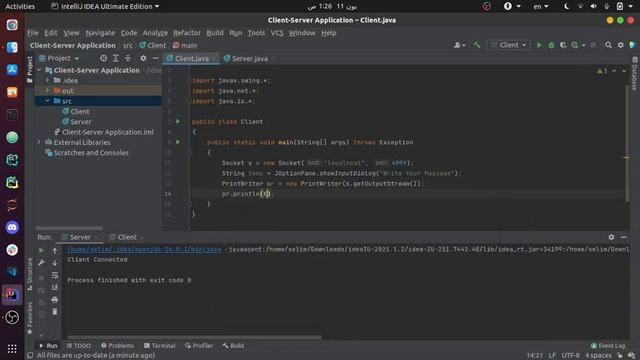The height and width of the screenshot is (360, 640).
Task: Click the warning indicator at editor top right
Action: (x=602, y=71)
